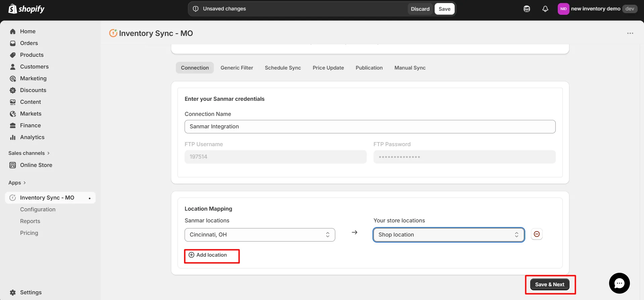Click the Save & Next button

point(550,285)
